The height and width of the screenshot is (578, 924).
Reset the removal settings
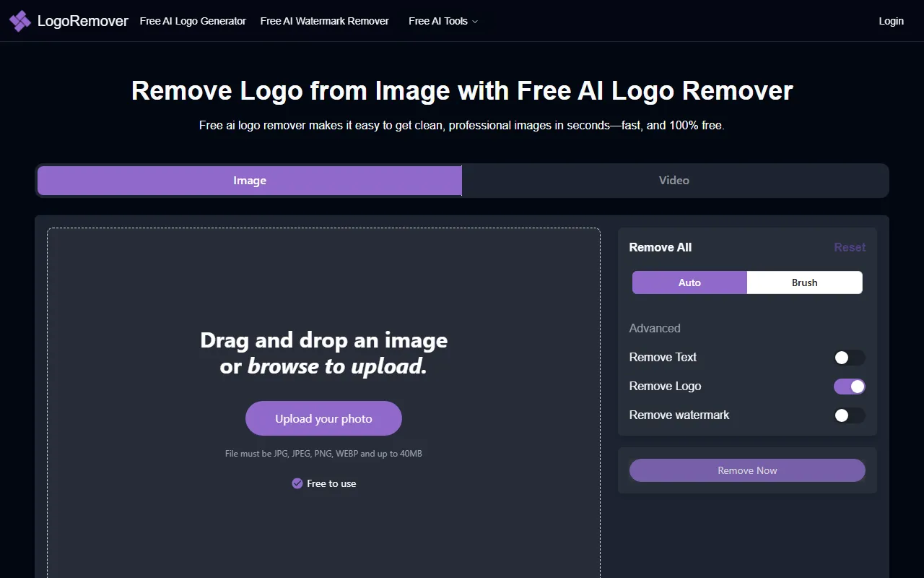coord(849,247)
